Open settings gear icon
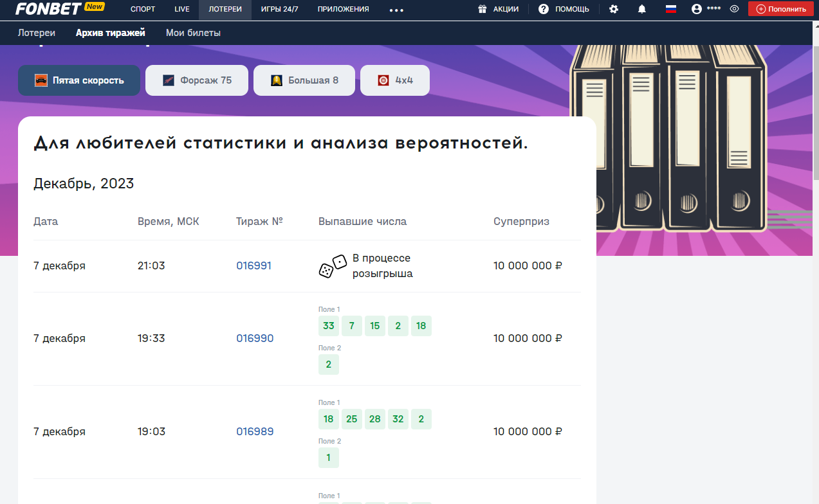Image resolution: width=819 pixels, height=504 pixels. click(614, 9)
